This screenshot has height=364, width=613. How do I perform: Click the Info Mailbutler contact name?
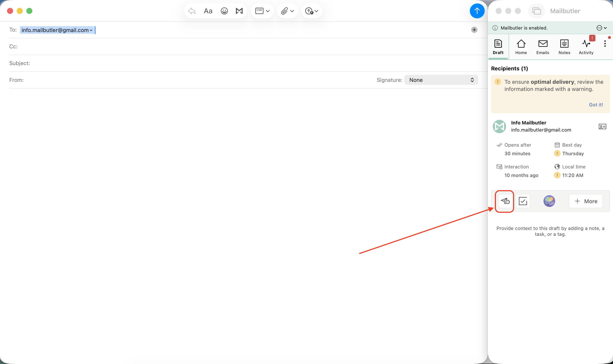pyautogui.click(x=528, y=123)
